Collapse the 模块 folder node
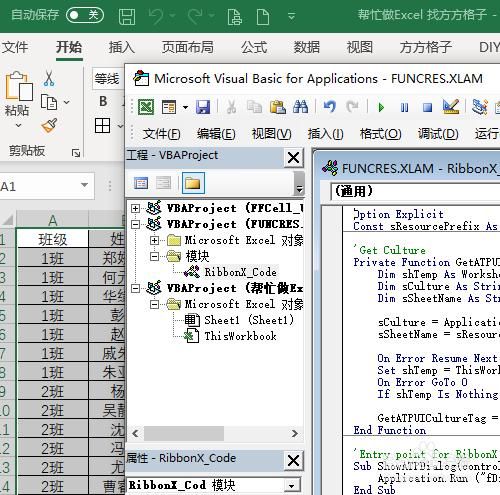This screenshot has height=495, width=500. click(154, 256)
